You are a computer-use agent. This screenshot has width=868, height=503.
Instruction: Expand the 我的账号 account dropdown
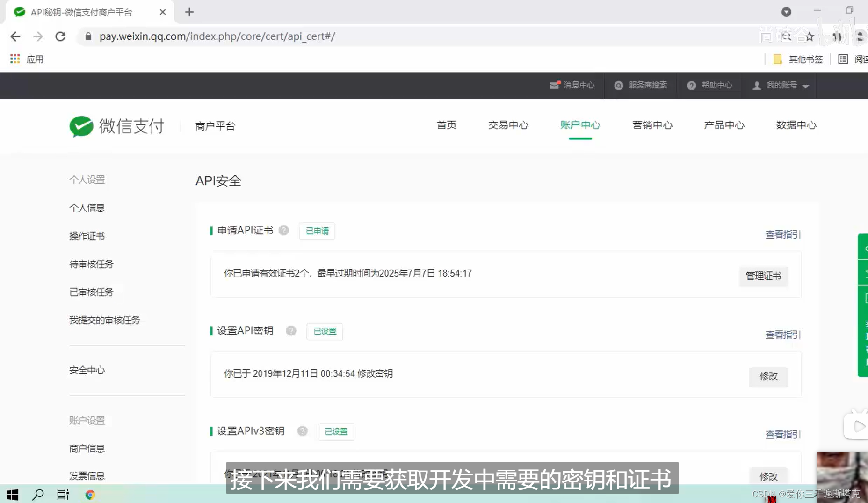780,85
